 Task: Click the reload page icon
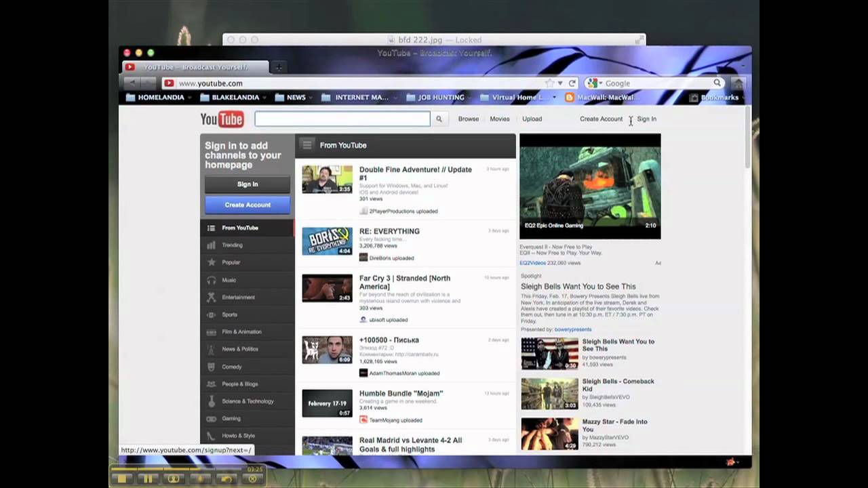572,83
